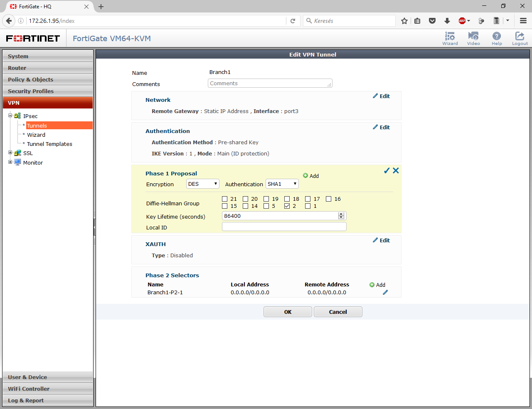Open the Video tutorials icon
This screenshot has width=532, height=409.
click(x=473, y=38)
